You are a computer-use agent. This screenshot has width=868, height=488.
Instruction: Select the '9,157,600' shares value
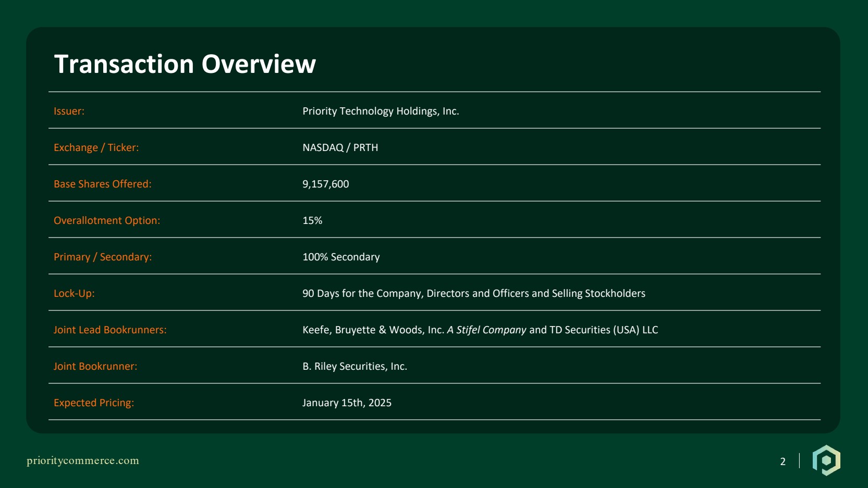tap(326, 184)
